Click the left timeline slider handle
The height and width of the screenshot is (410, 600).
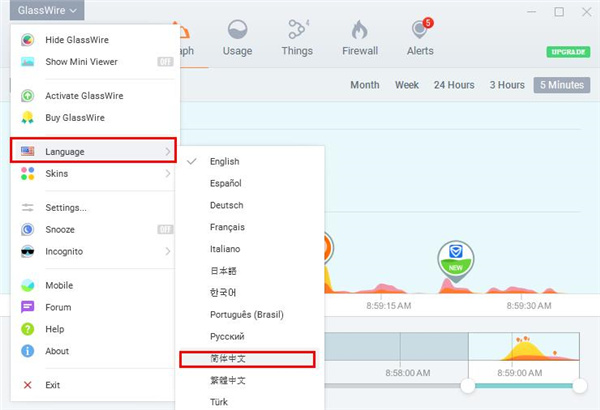coord(468,385)
